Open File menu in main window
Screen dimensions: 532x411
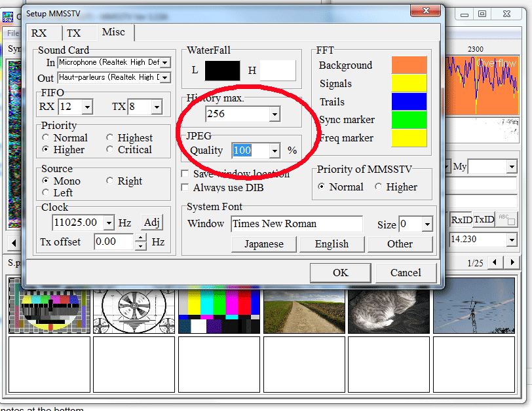tap(13, 33)
